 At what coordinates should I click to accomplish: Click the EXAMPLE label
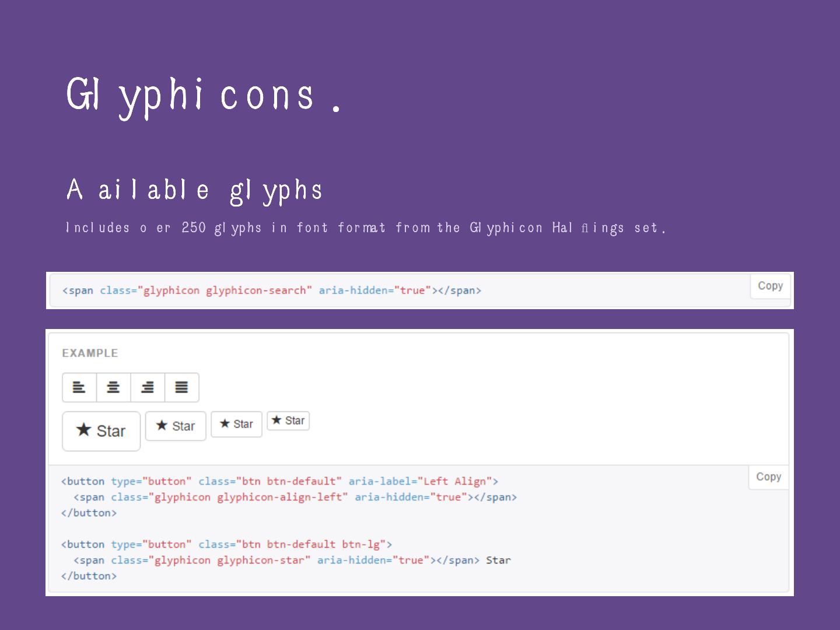90,353
